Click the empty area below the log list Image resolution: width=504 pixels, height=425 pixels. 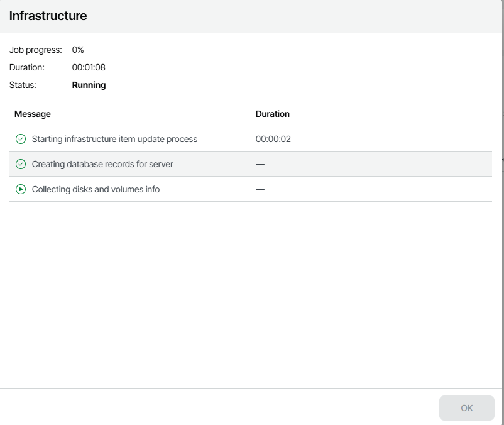[251, 289]
